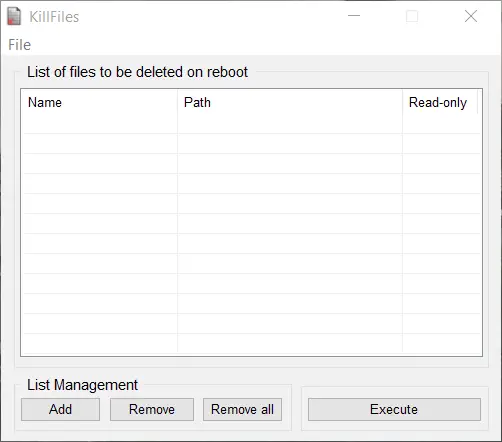Clear the list with Remove all
This screenshot has width=502, height=442.
tap(242, 409)
